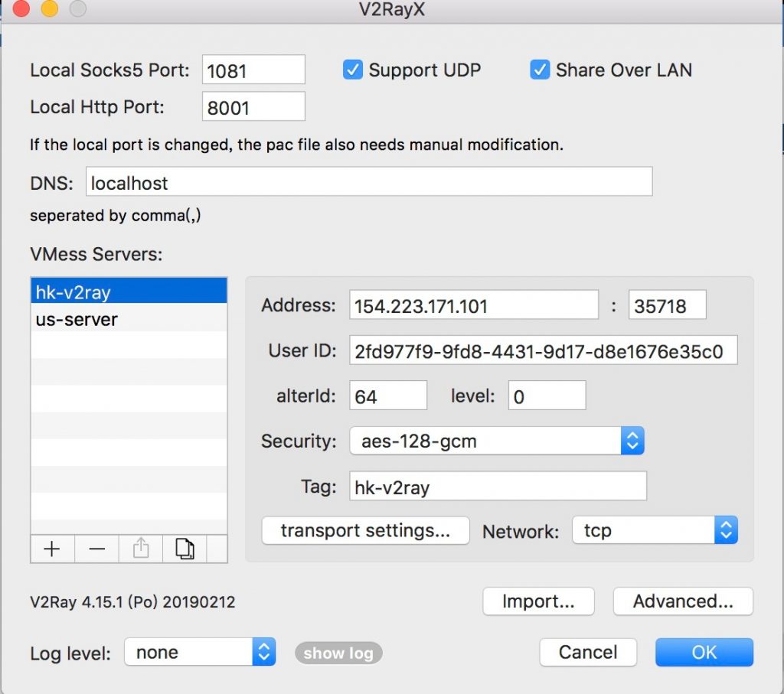Click the Tag field hk-v2ray
This screenshot has height=694, width=784.
coord(498,486)
